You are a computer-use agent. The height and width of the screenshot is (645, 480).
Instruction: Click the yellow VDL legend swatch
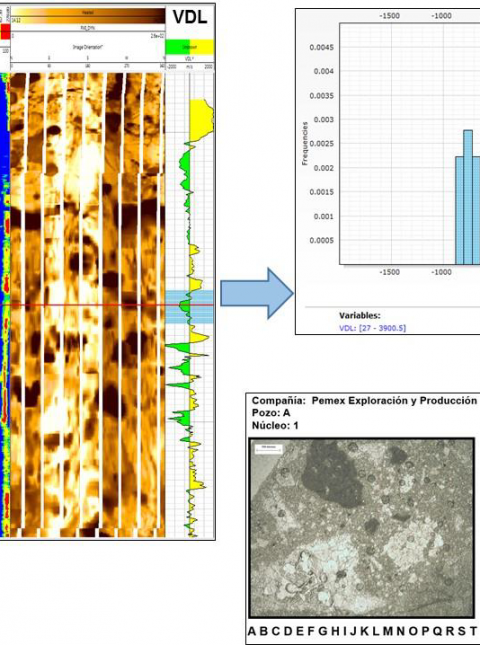tap(202, 47)
